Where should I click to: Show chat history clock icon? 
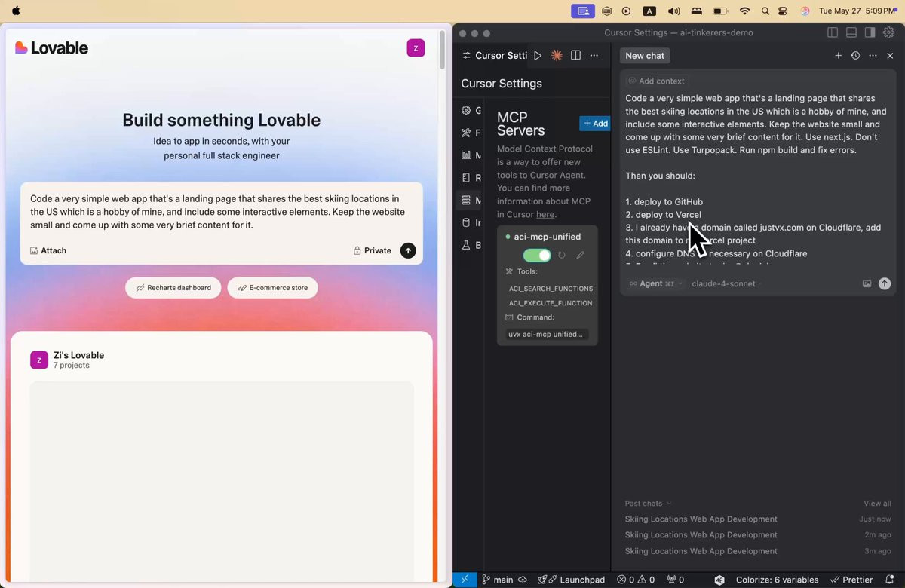[855, 56]
